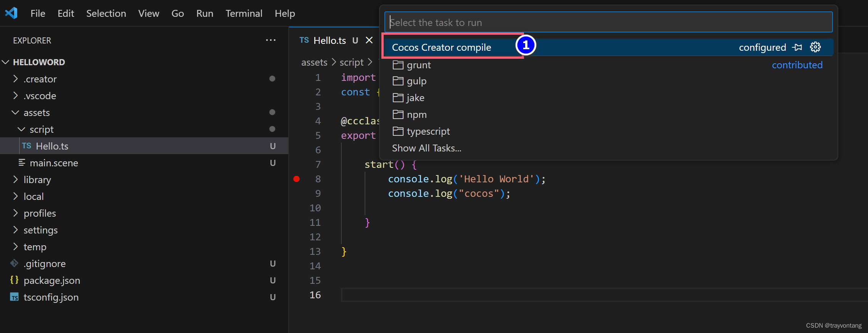The image size is (868, 333).
Task: Open the Terminal menu
Action: [x=244, y=13]
